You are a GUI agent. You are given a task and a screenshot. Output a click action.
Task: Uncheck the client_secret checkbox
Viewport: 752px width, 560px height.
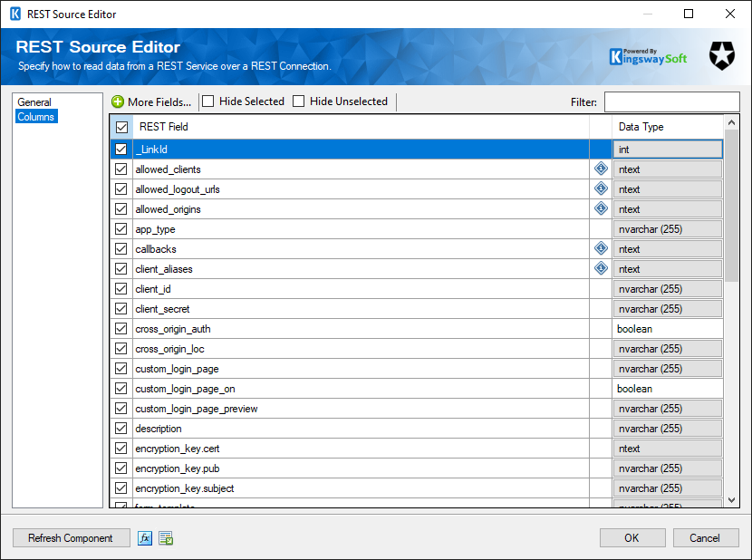point(121,309)
